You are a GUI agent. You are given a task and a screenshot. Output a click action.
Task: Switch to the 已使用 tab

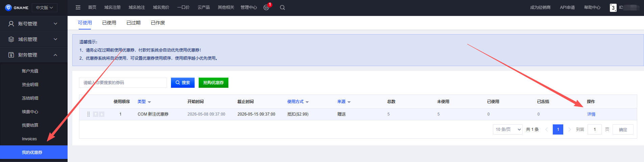(x=109, y=23)
